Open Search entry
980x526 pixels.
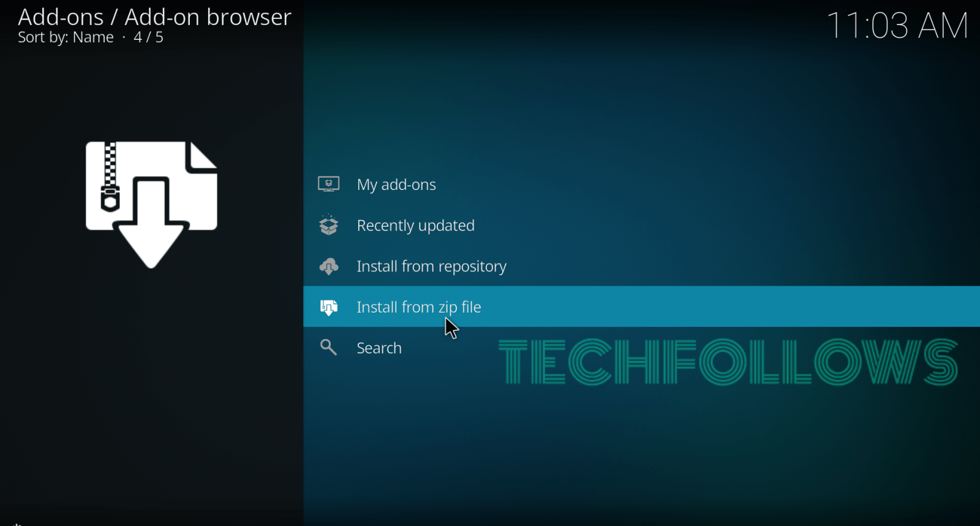click(641, 348)
